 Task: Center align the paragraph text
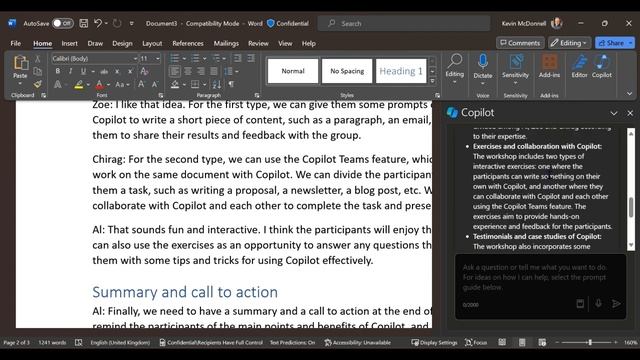coord(188,71)
